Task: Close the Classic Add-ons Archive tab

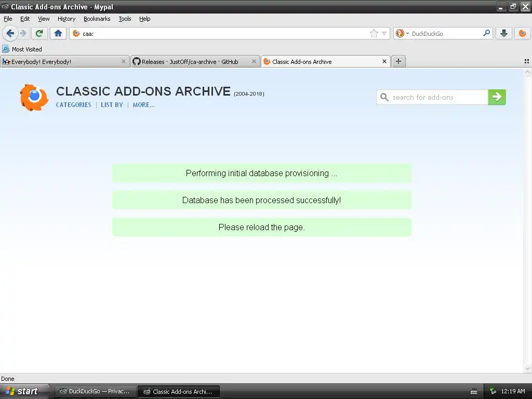Action: pyautogui.click(x=384, y=61)
